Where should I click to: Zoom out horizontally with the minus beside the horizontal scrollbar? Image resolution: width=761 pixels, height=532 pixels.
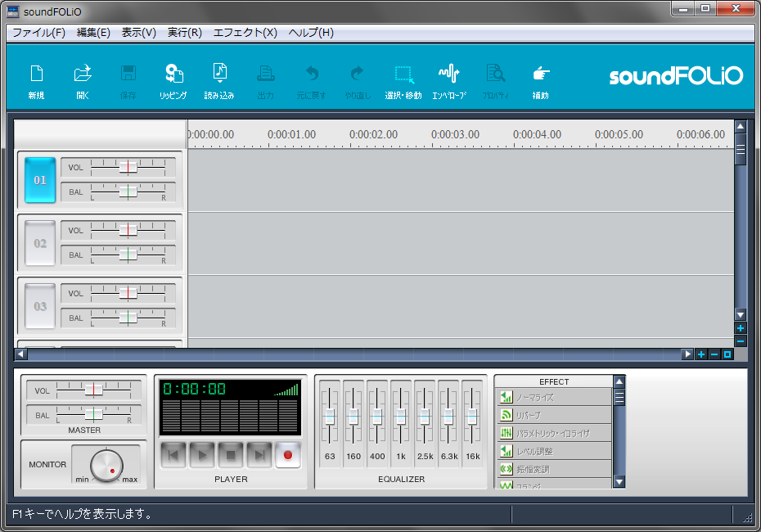(x=714, y=354)
